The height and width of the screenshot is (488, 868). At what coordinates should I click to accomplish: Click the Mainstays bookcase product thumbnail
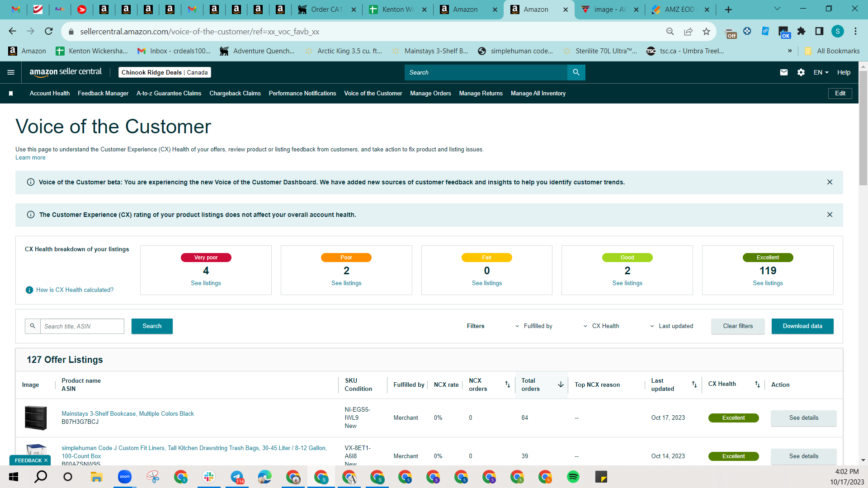pos(36,418)
